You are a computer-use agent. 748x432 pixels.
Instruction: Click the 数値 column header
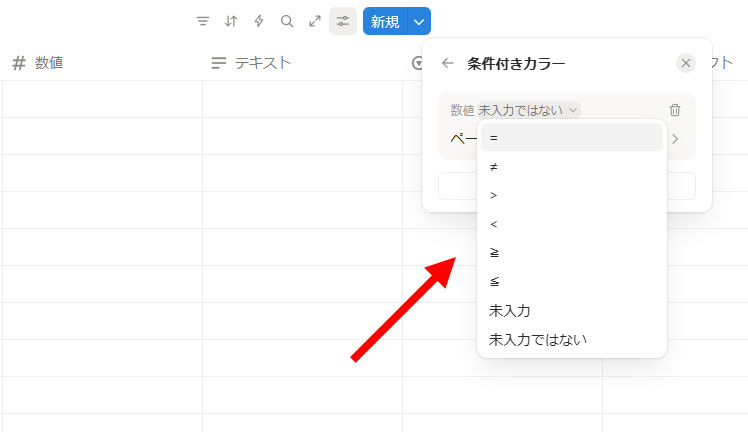click(x=49, y=63)
